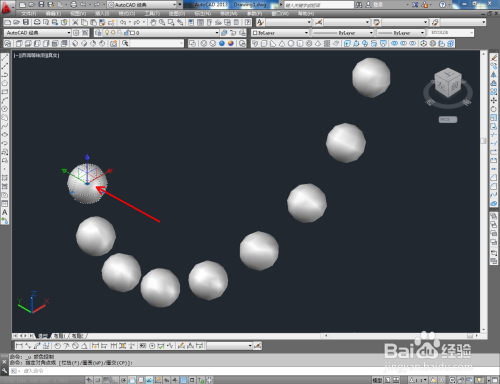Viewport: 500px width, 384px height.
Task: Click the WCS label below the ViewCube
Action: (x=448, y=119)
